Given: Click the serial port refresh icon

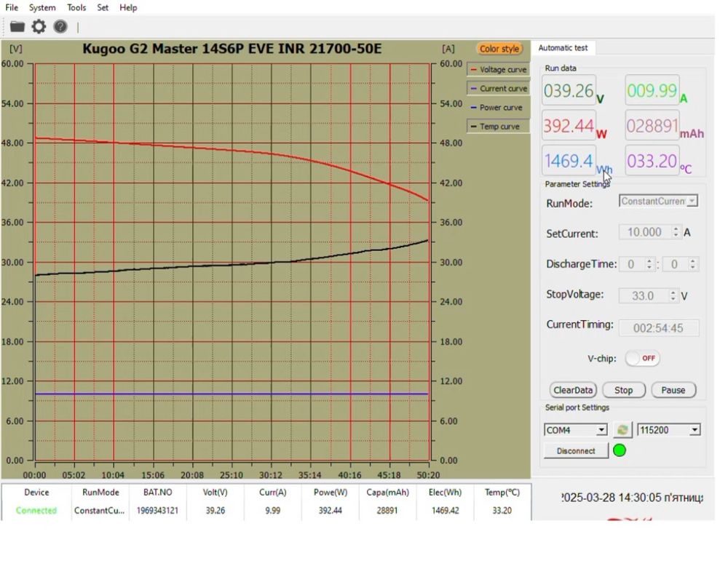Looking at the screenshot, I should pos(622,430).
